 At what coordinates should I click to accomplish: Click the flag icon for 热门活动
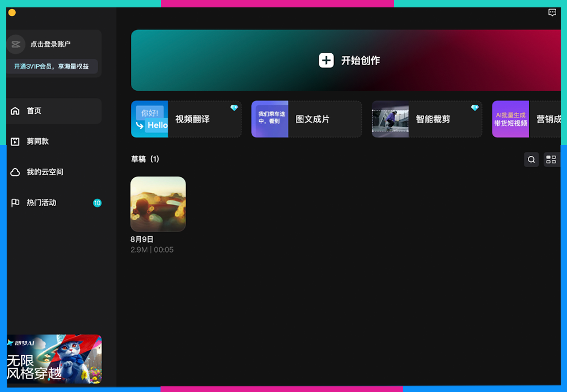click(x=15, y=203)
